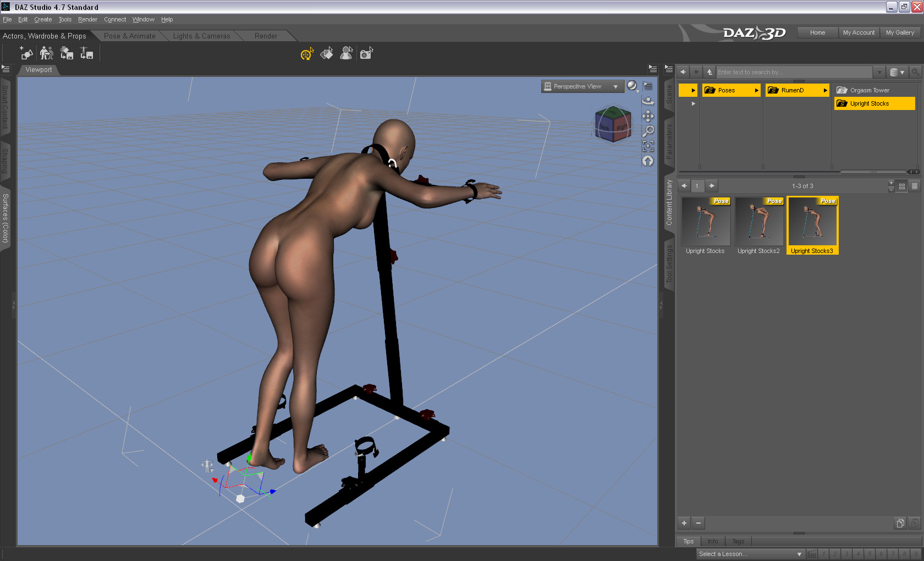Go to next results page
The height and width of the screenshot is (561, 924).
point(712,186)
